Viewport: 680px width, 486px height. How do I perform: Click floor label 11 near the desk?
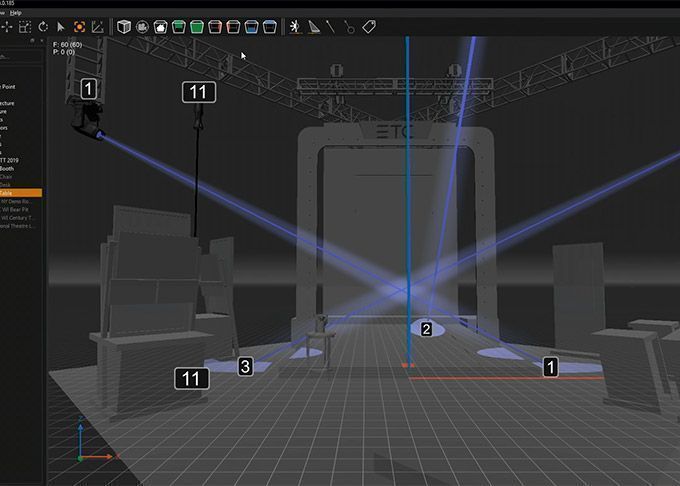(x=192, y=378)
